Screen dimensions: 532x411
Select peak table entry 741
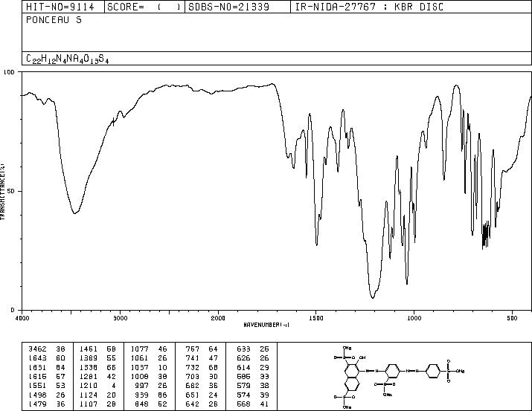coord(193,358)
